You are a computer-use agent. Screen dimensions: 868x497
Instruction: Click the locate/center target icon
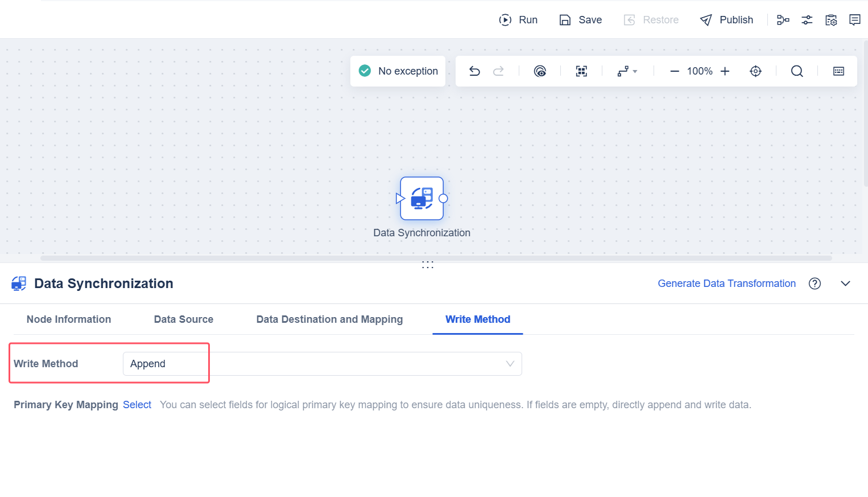point(755,71)
